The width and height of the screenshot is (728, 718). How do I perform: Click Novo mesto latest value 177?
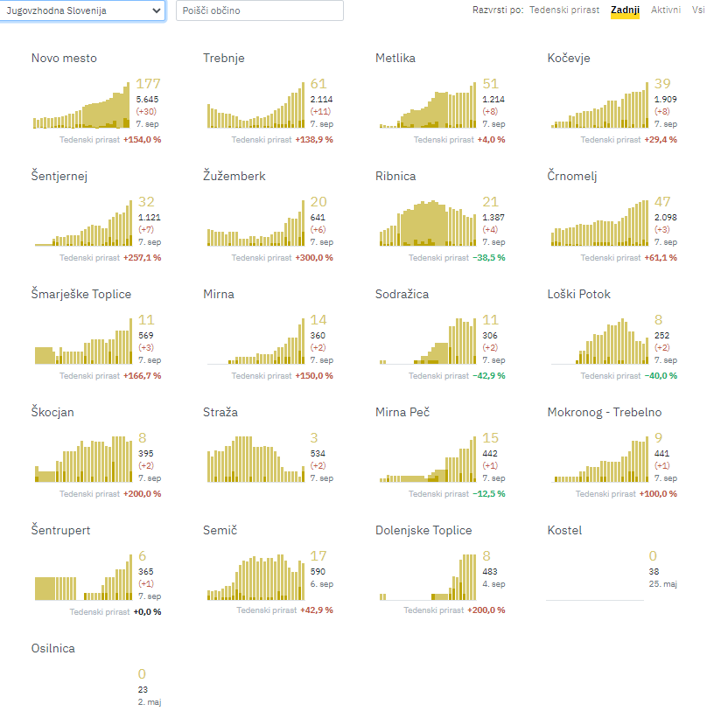tap(148, 84)
